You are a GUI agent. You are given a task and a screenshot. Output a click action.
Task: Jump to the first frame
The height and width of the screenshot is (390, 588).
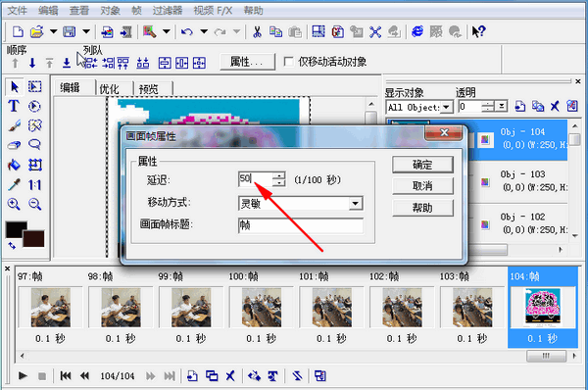66,375
